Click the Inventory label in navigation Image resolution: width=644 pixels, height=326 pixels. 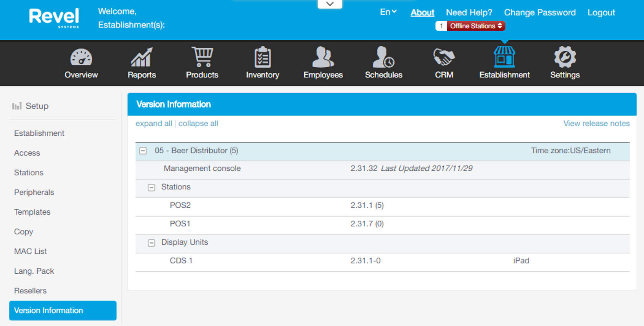[x=263, y=75]
